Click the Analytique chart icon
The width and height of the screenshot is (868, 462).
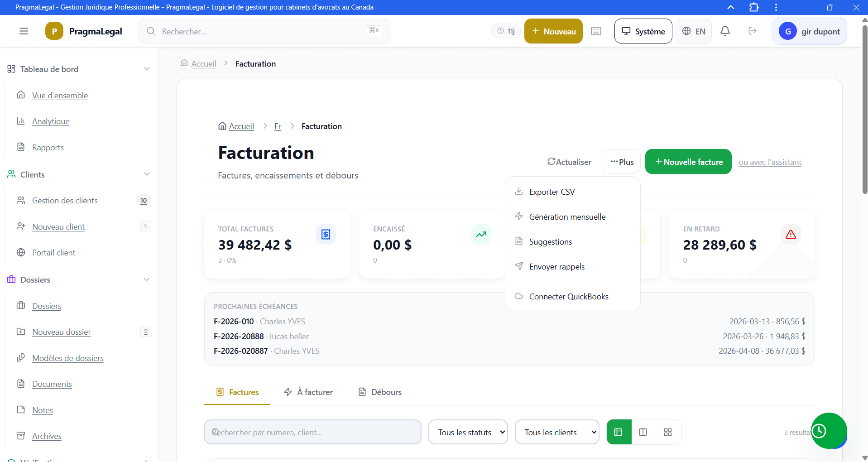pyautogui.click(x=21, y=121)
